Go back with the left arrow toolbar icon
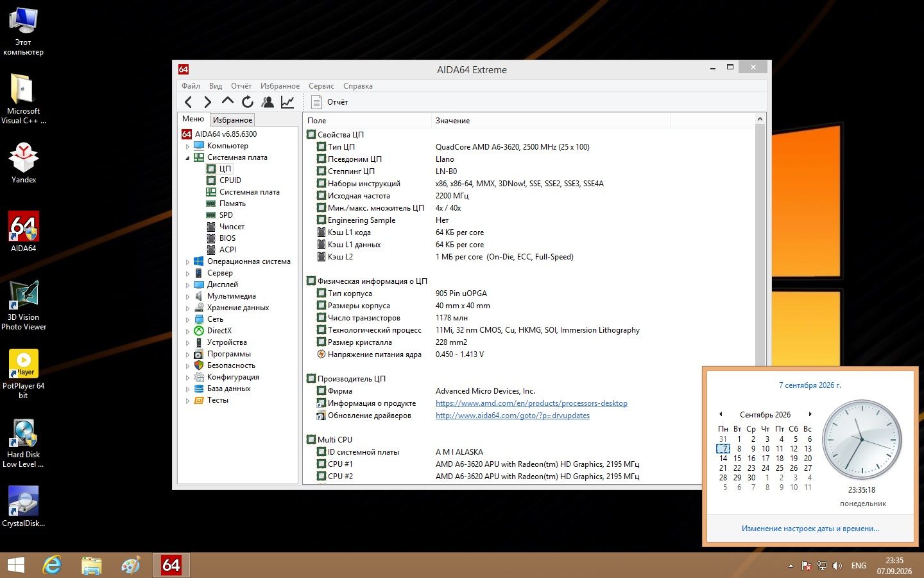The width and height of the screenshot is (924, 578). pyautogui.click(x=188, y=101)
